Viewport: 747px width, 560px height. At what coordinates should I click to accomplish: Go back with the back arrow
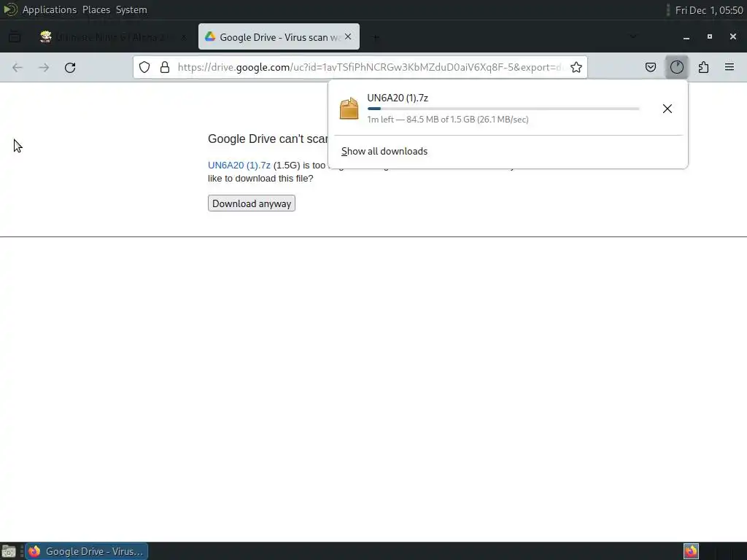[18, 68]
